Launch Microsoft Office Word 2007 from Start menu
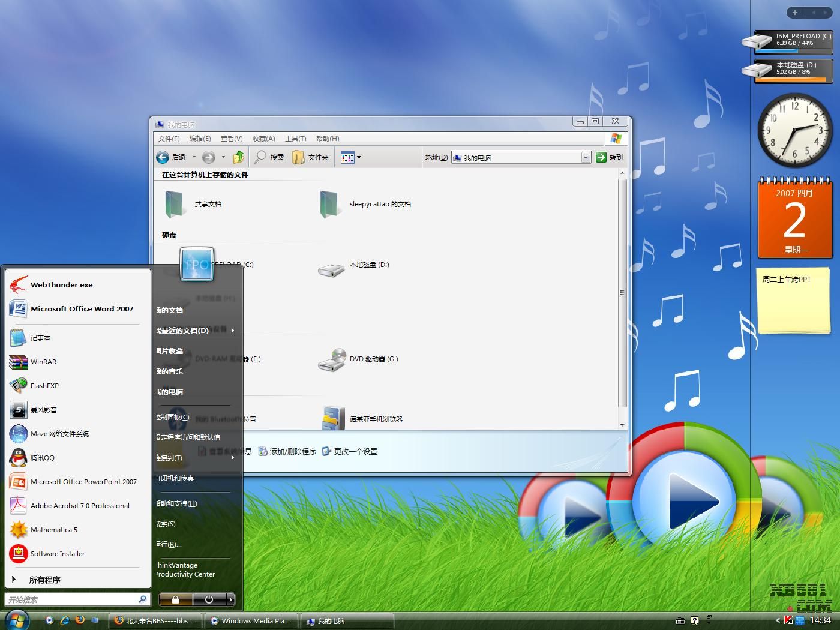Screen dimensions: 840x630 [82, 309]
